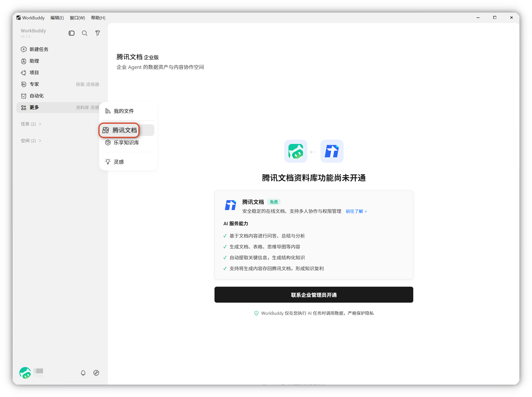The image size is (532, 397).
Task: Click the 我的文件 files icon
Action: (108, 111)
